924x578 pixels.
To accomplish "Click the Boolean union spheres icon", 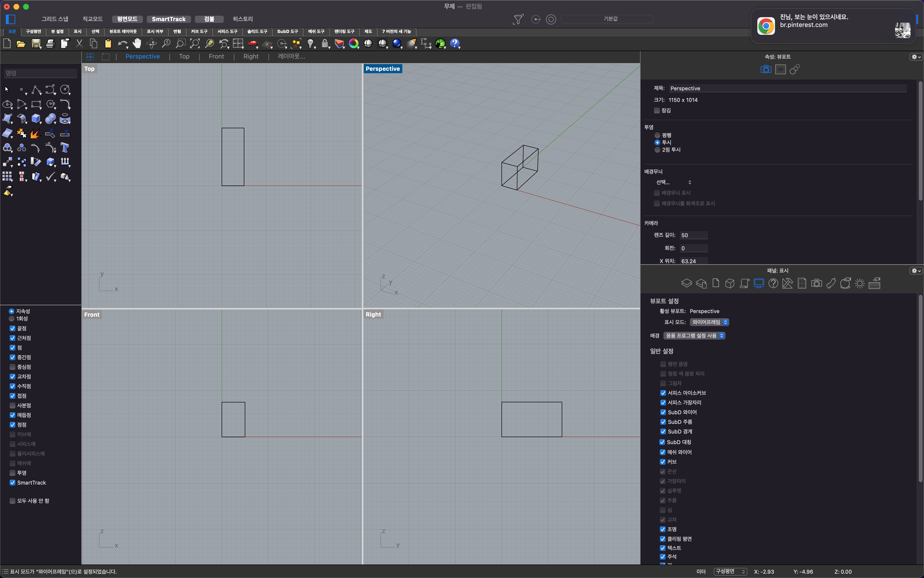I will coord(50,119).
